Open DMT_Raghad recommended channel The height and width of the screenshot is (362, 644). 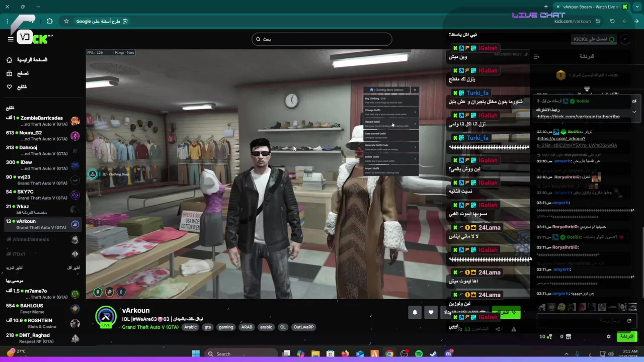43,338
